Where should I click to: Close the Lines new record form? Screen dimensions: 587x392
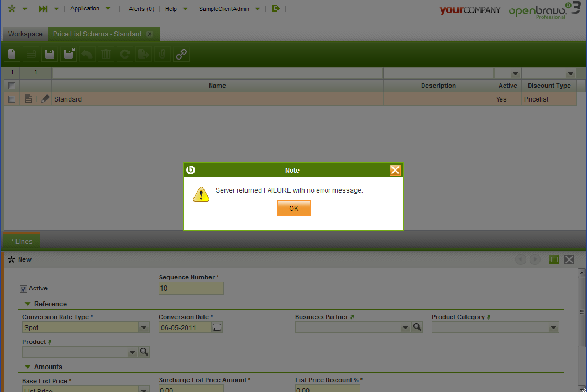click(x=569, y=259)
